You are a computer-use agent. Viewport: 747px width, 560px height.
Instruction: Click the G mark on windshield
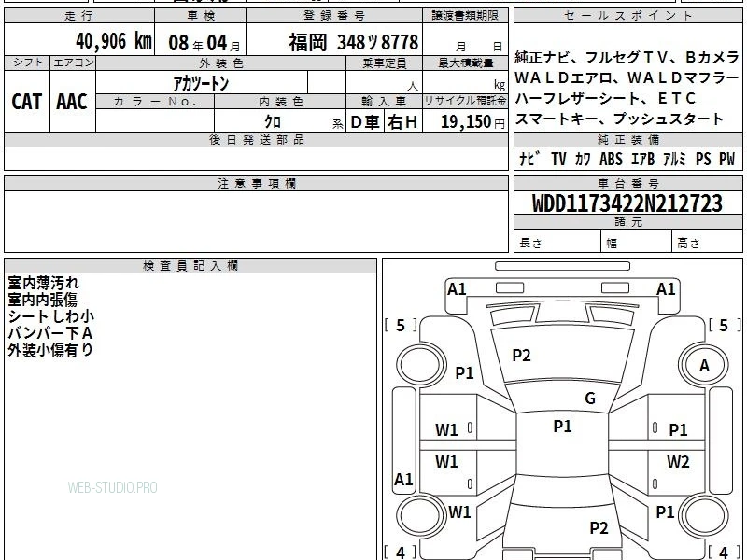[x=590, y=399]
